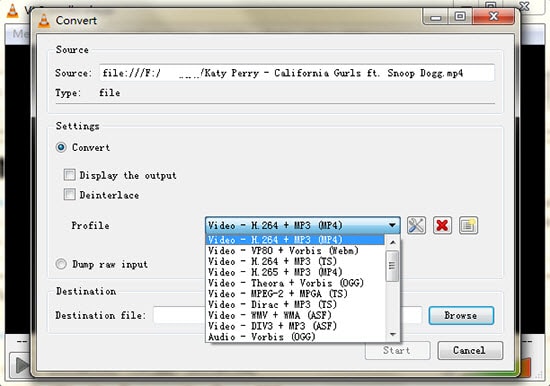Choose Video - MPEG-2 + MPGA (TS) profile
Viewport: 550px width, 386px height.
tap(295, 294)
